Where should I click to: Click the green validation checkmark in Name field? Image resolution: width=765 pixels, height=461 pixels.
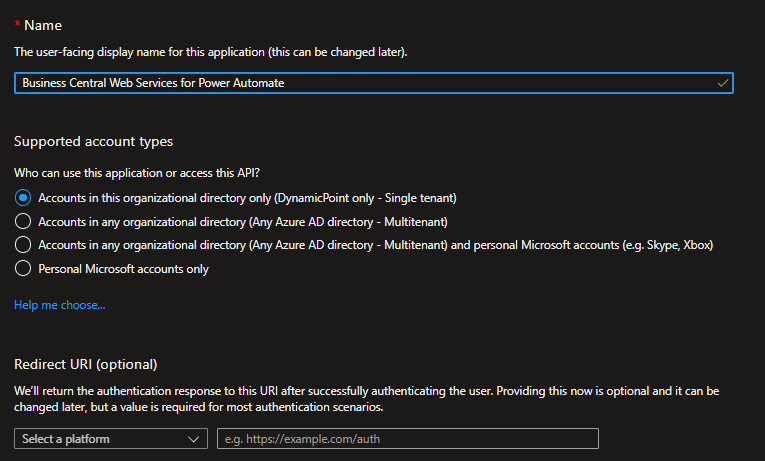[x=723, y=83]
